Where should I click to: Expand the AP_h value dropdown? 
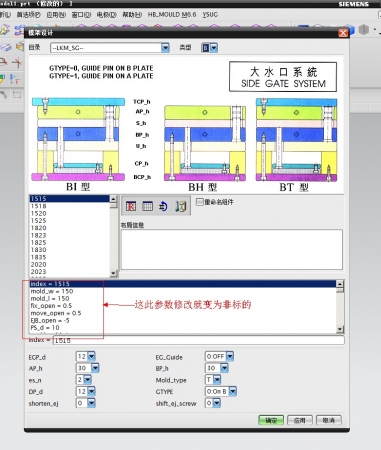(95, 368)
